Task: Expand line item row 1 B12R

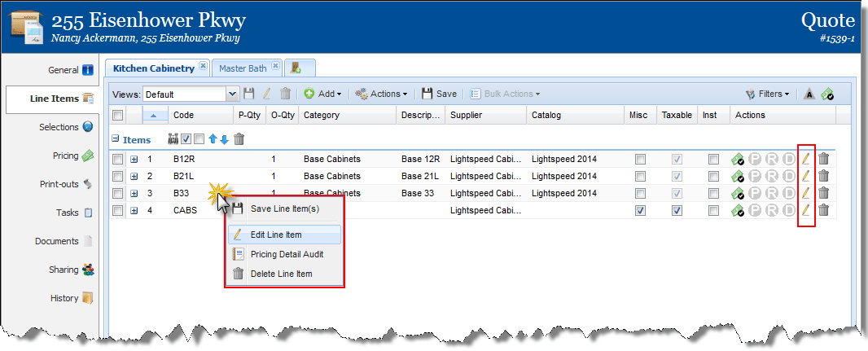Action: [x=134, y=160]
